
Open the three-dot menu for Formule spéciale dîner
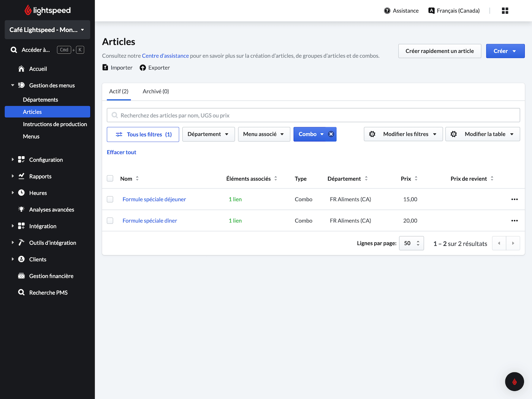coord(515,220)
